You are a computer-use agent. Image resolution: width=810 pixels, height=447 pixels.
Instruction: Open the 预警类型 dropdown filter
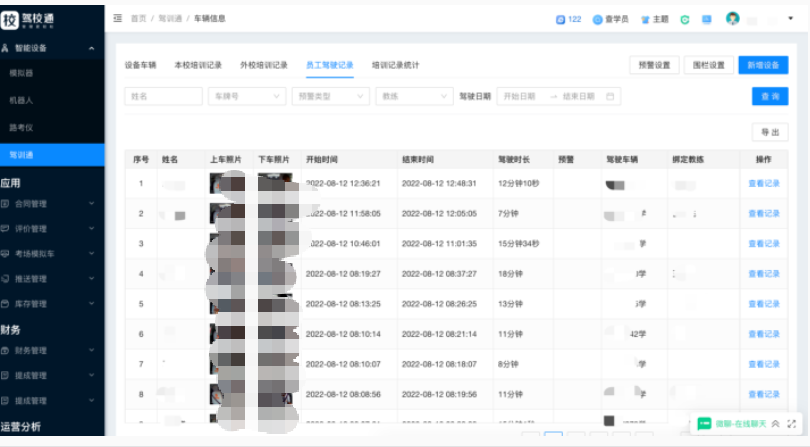click(330, 96)
